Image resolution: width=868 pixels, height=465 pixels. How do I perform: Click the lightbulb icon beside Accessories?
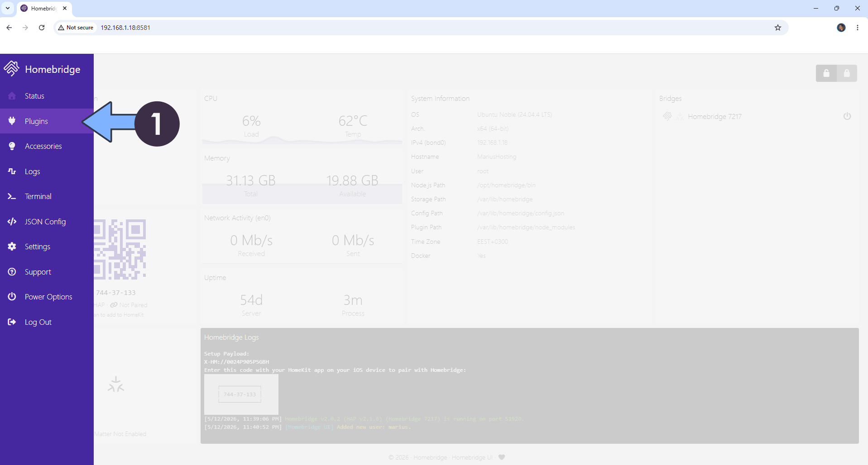coord(12,146)
